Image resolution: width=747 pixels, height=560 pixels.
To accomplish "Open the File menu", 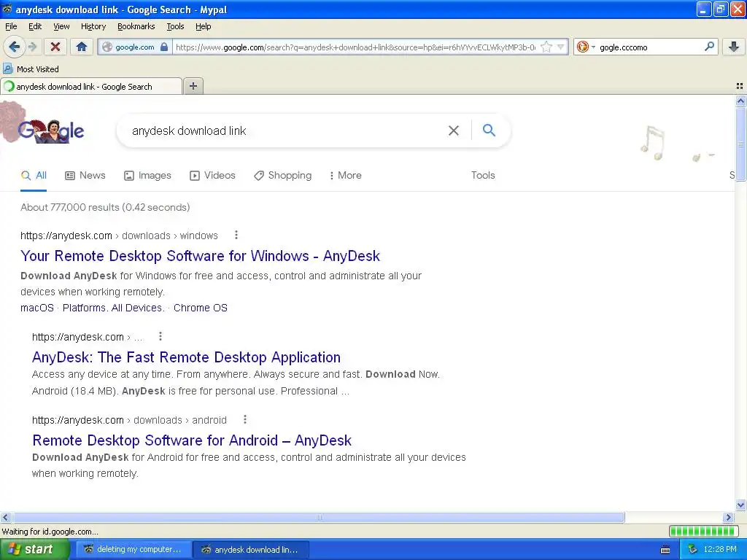I will coord(11,26).
